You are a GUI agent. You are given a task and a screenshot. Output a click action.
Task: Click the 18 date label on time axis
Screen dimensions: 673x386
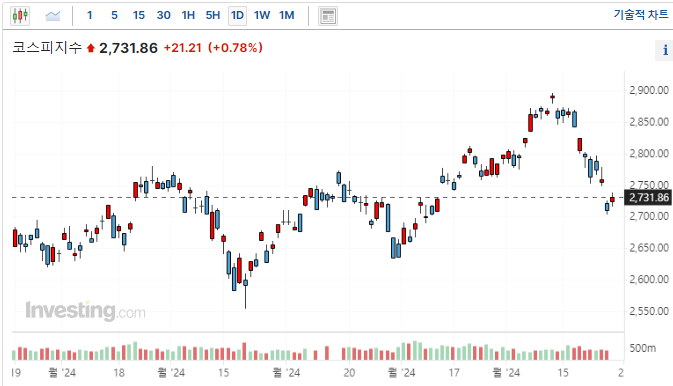coord(119,373)
